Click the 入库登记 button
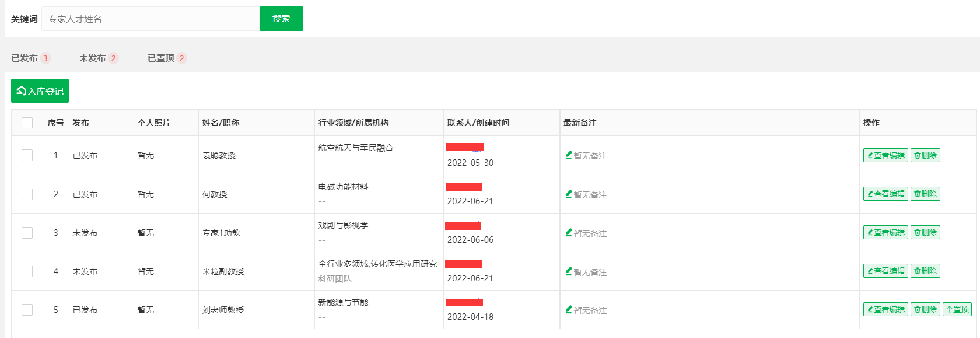980x338 pixels. click(40, 91)
